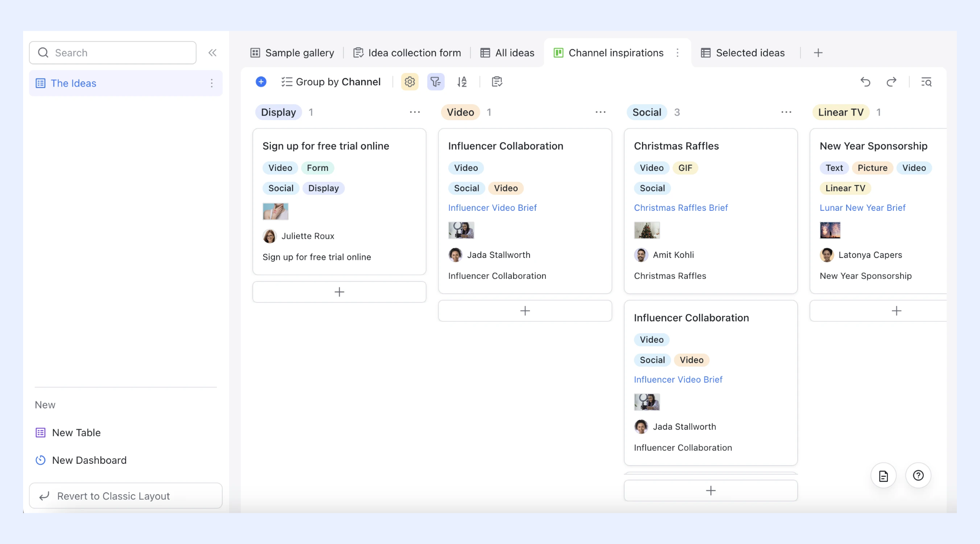Click the New Dashboard icon
Image resolution: width=980 pixels, height=544 pixels.
(40, 460)
